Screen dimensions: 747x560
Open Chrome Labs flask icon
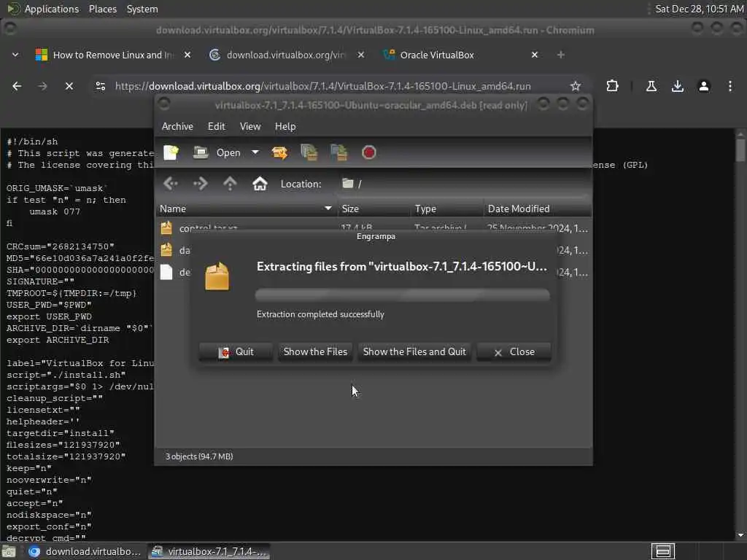(x=651, y=86)
